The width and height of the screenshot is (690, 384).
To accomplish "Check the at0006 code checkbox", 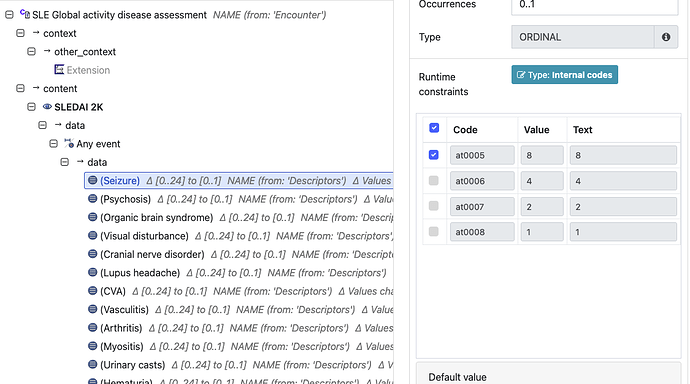I will pyautogui.click(x=433, y=180).
